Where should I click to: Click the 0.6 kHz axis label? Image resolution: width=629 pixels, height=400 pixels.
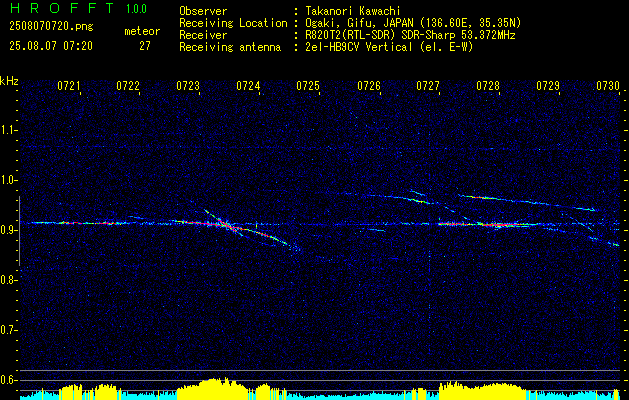pyautogui.click(x=8, y=380)
